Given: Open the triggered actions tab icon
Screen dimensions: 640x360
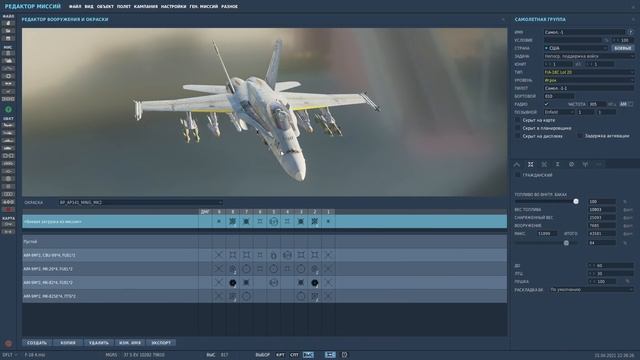Looking at the screenshot, I should pyautogui.click(x=544, y=164).
